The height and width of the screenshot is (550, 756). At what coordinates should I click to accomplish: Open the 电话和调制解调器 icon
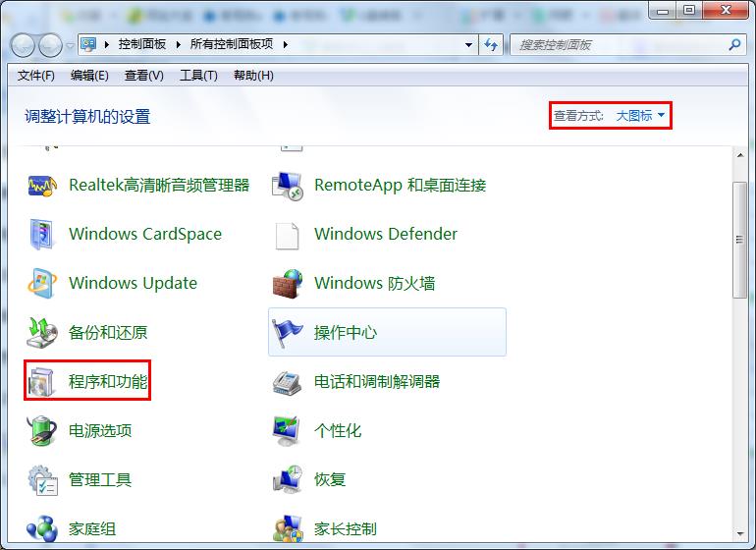click(288, 382)
